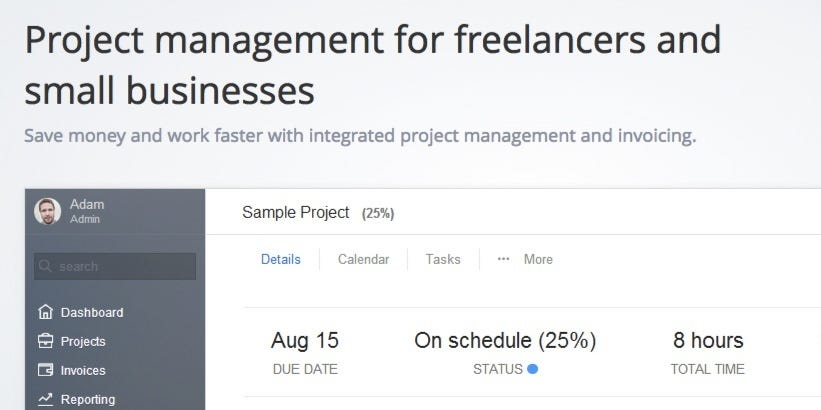Open Dashboard from the sidebar
Viewport: 821px width, 410px height.
(91, 312)
